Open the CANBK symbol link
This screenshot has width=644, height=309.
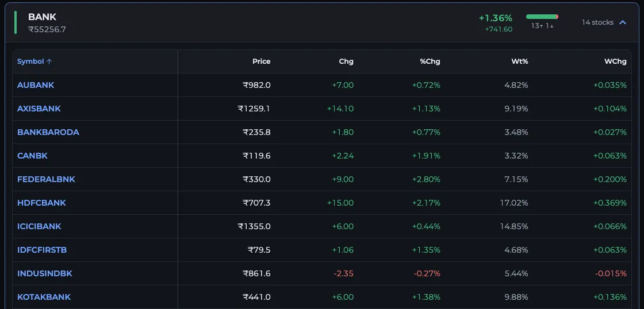[x=32, y=156]
